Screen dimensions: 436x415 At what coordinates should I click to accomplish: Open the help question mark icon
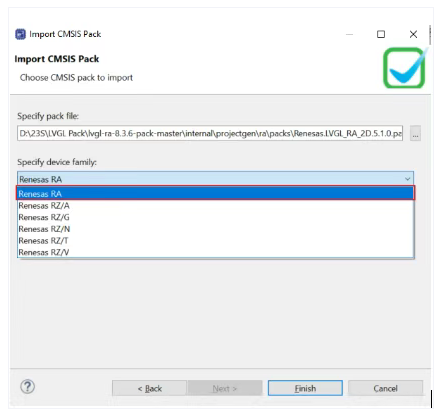(x=28, y=387)
